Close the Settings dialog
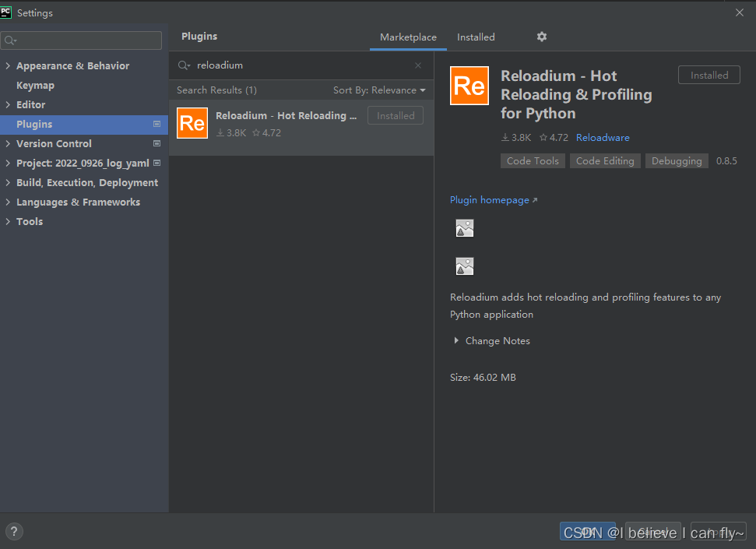This screenshot has height=549, width=756. point(739,12)
